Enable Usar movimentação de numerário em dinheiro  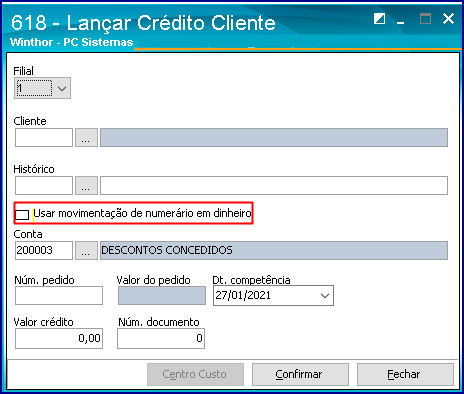[x=22, y=215]
